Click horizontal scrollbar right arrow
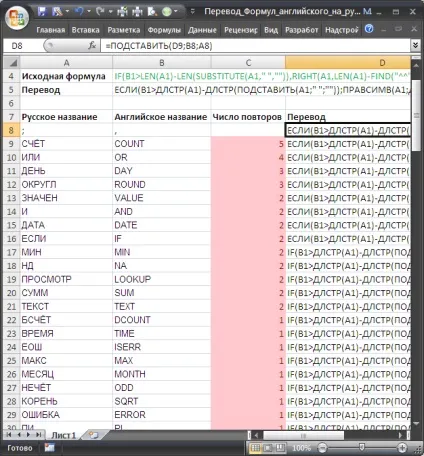Image resolution: width=424 pixels, height=456 pixels. click(x=401, y=435)
